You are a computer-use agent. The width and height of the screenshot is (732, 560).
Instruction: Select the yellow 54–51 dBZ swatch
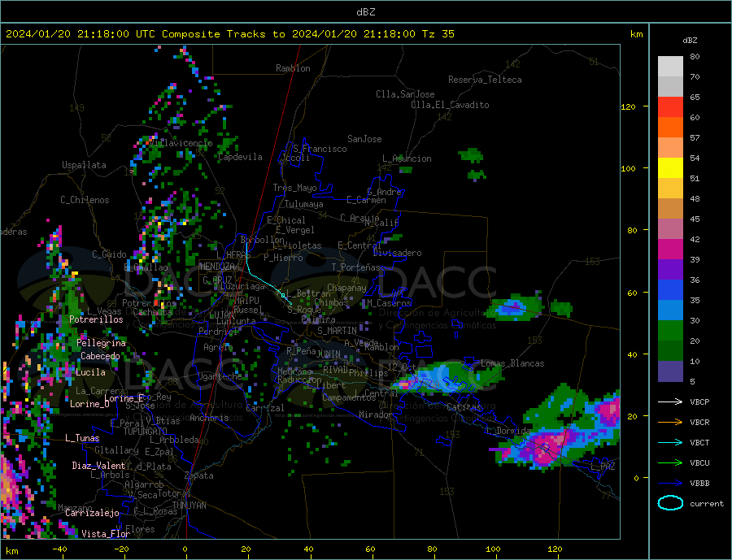[x=670, y=168]
